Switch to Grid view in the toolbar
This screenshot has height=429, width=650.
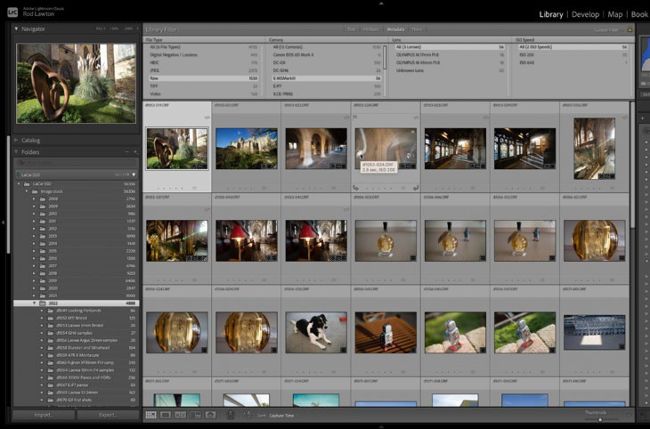[151, 414]
